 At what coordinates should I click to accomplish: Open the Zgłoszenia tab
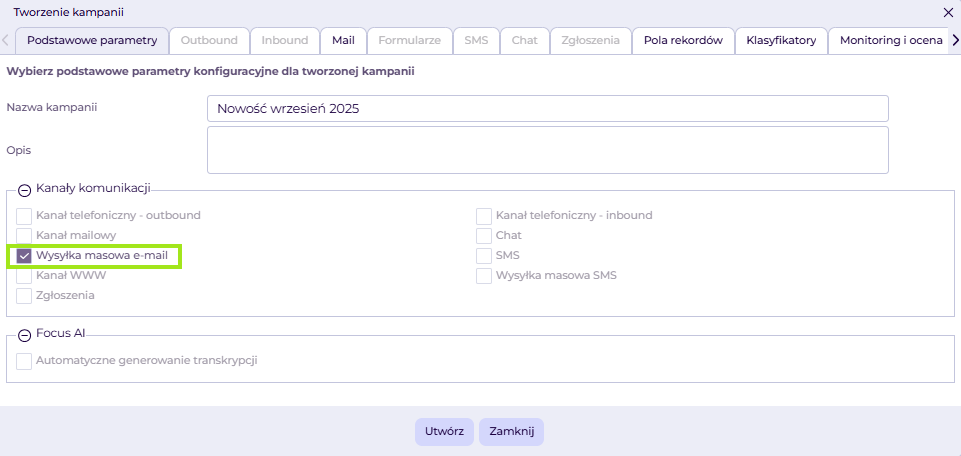tap(591, 41)
